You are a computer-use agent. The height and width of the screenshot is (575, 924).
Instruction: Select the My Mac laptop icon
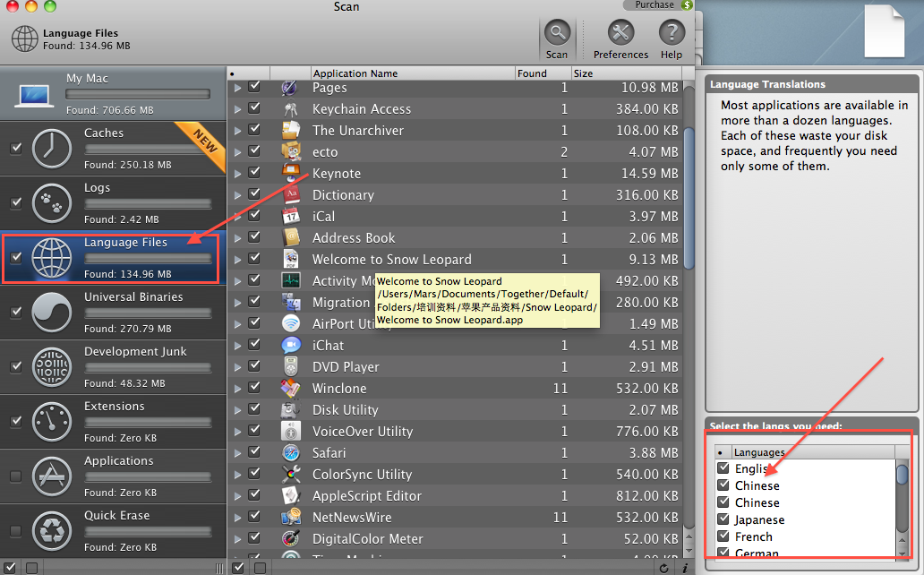(x=34, y=96)
